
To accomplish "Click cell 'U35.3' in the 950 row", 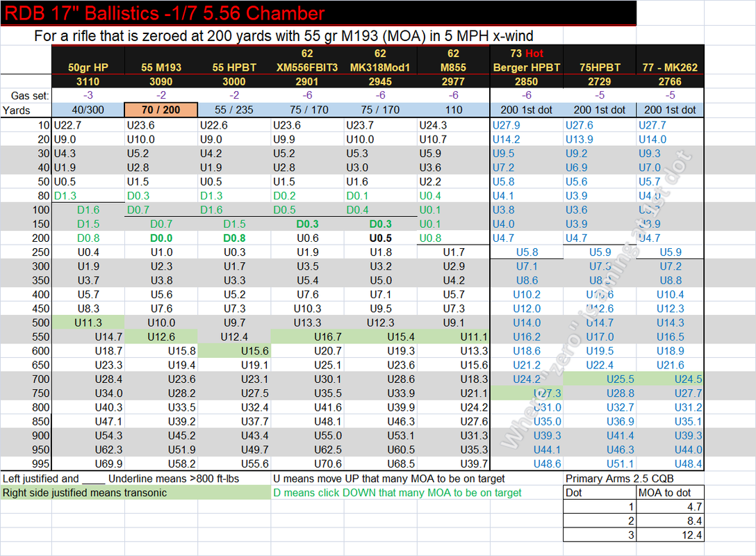I will pos(453,450).
